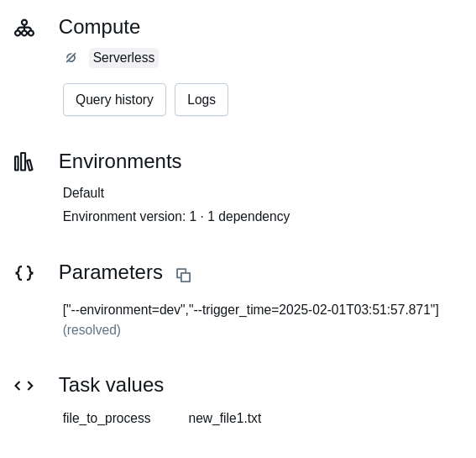This screenshot has height=458, width=476.
Task: Click the Environments section heading
Action: [x=120, y=161]
